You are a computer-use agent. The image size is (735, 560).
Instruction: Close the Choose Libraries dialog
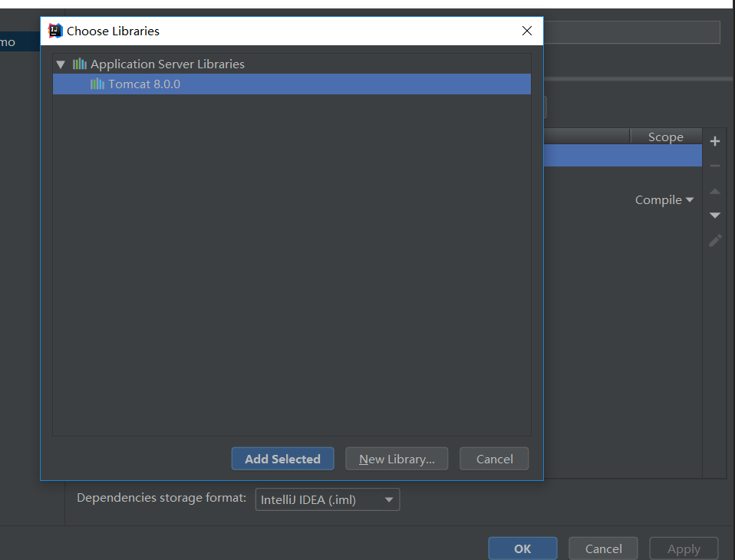527,31
